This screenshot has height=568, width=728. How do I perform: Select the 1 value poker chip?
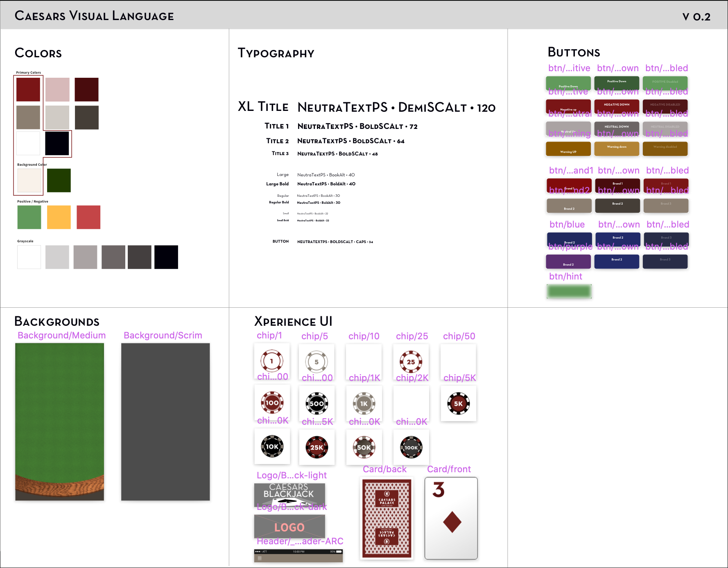[x=272, y=361]
